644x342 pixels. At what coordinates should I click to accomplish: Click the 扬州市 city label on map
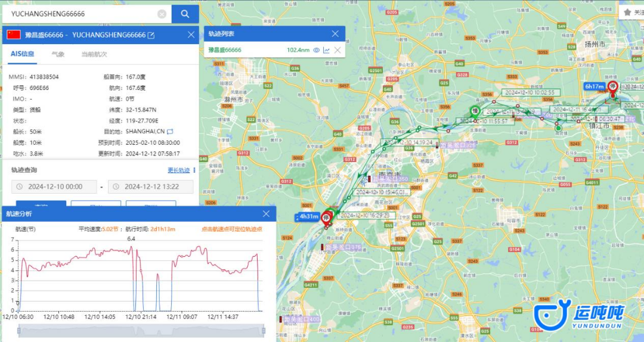tap(595, 44)
